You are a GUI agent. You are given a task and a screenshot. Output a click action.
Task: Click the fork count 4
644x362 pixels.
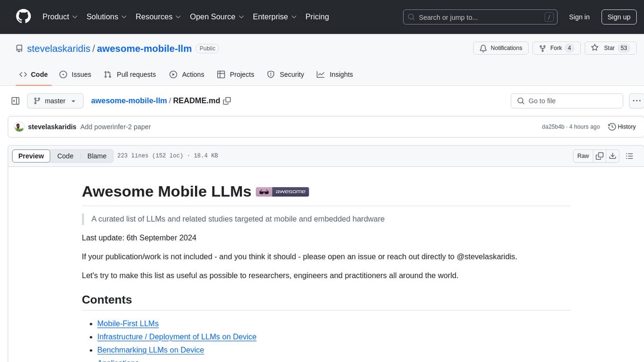[570, 48]
